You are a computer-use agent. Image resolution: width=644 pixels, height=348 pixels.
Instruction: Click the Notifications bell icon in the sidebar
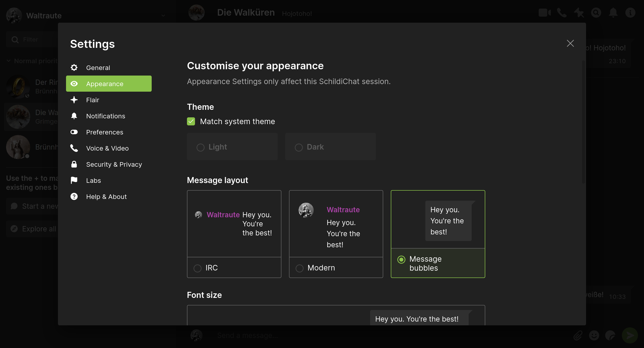74,116
